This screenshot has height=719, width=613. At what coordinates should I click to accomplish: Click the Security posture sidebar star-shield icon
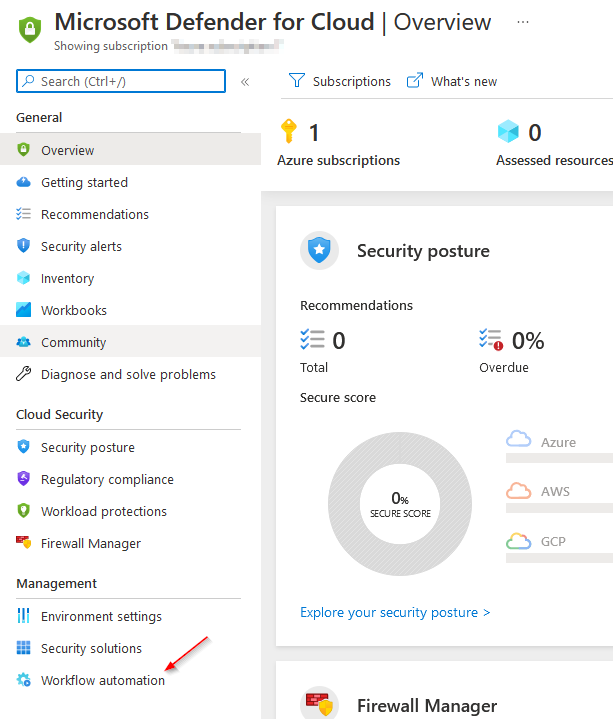[x=23, y=447]
